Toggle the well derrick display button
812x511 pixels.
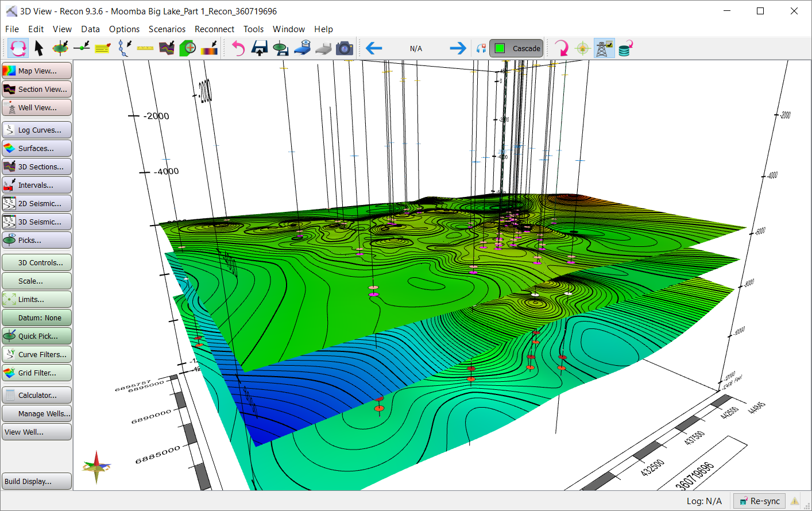[604, 49]
